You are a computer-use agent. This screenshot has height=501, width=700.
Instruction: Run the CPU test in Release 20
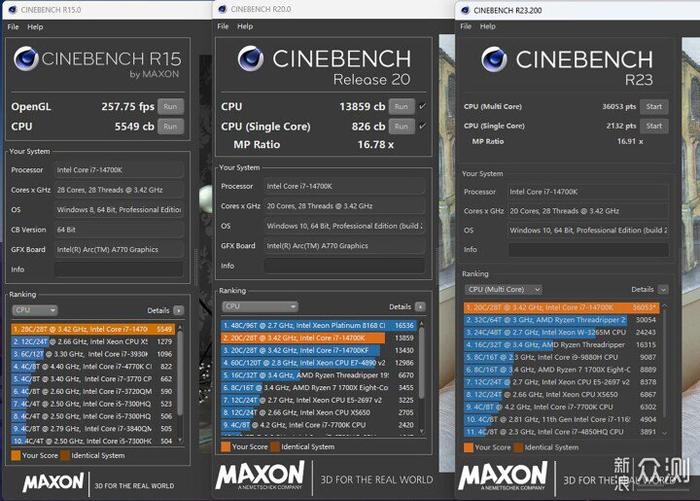pos(401,107)
